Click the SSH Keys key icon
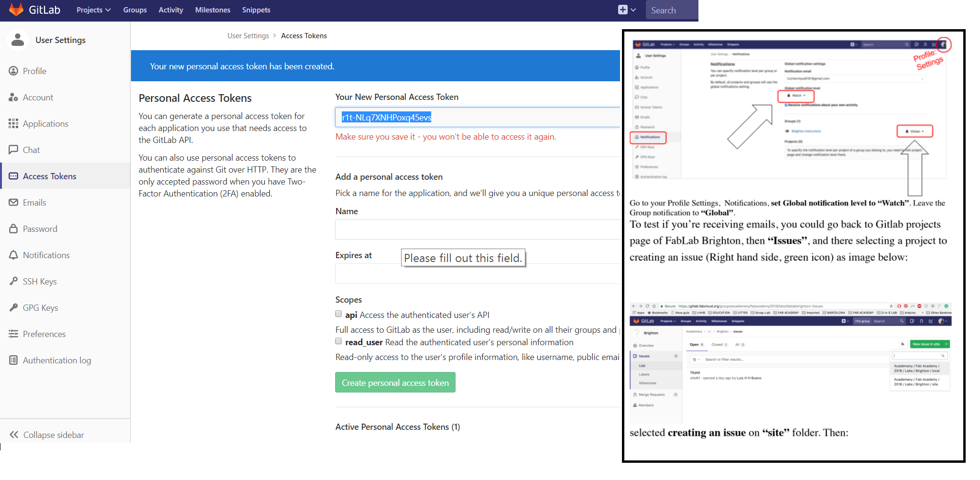Viewport: 980px width, 480px height. (13, 281)
